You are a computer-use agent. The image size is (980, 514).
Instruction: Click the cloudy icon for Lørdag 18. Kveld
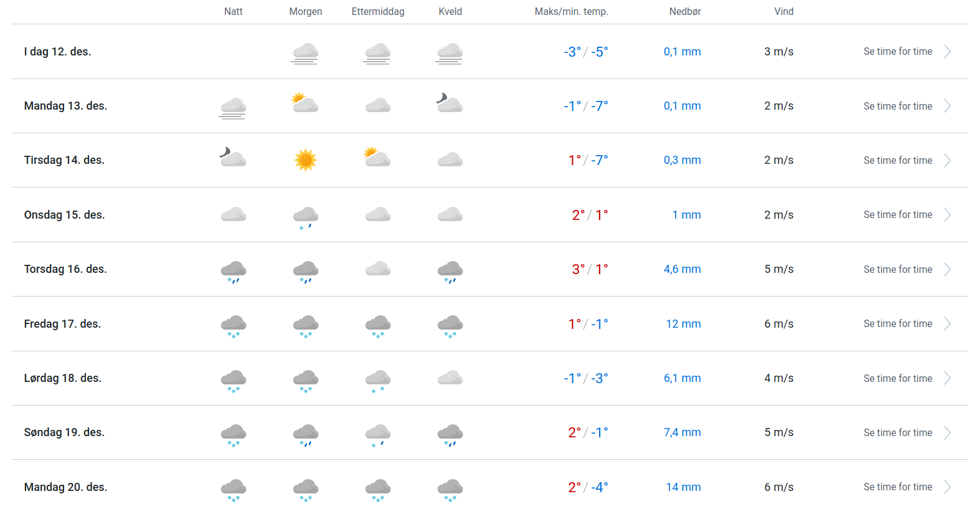click(450, 378)
